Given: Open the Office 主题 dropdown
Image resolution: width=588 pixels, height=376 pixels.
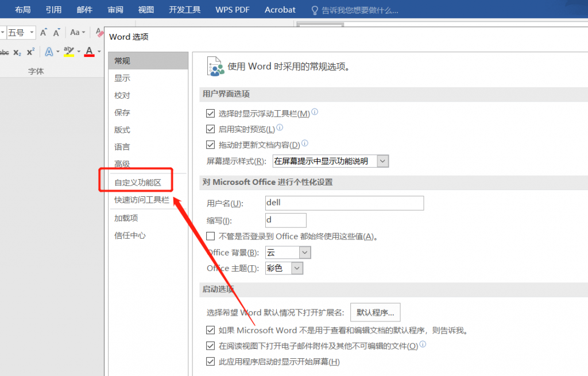Looking at the screenshot, I should [x=284, y=268].
